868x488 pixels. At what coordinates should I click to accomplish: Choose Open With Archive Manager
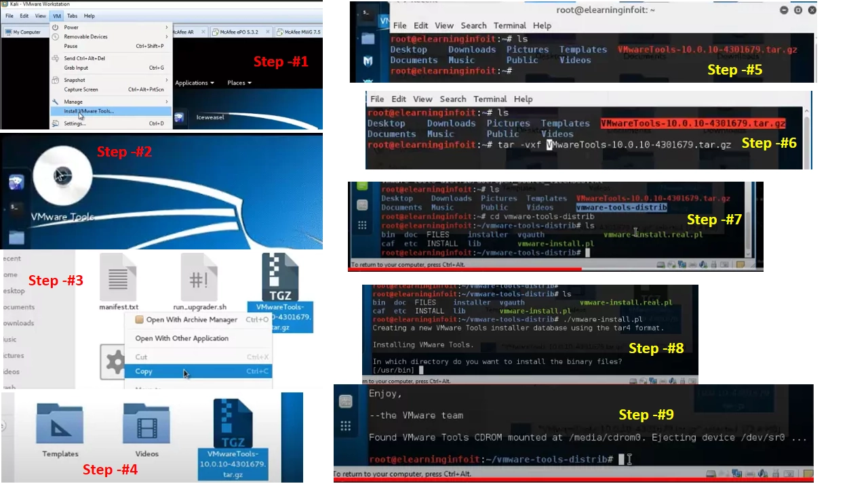[198, 319]
